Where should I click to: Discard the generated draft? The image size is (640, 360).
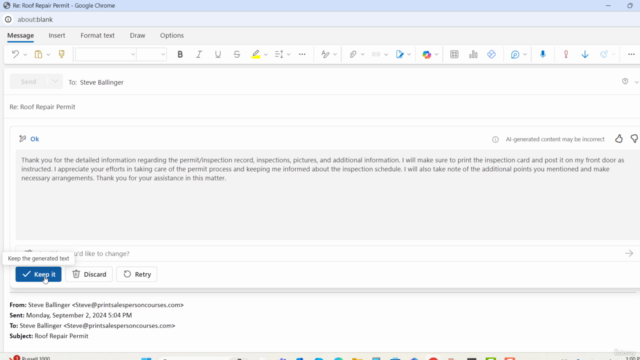(x=89, y=274)
